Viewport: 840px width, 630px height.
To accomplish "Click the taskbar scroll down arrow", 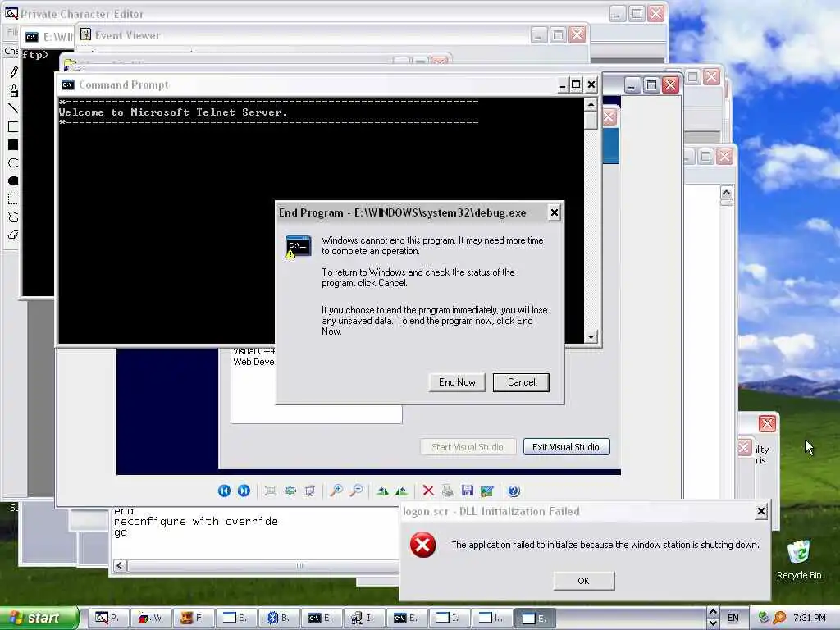I will pyautogui.click(x=713, y=623).
